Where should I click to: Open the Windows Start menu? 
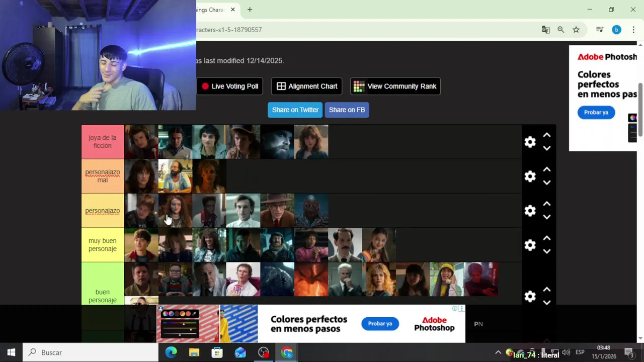pos(11,352)
